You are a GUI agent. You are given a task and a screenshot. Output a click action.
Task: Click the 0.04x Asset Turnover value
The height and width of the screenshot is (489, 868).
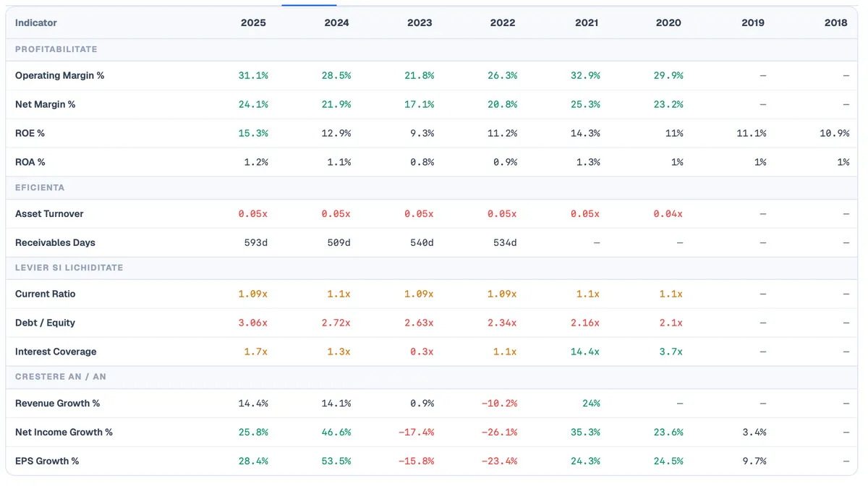(x=668, y=213)
